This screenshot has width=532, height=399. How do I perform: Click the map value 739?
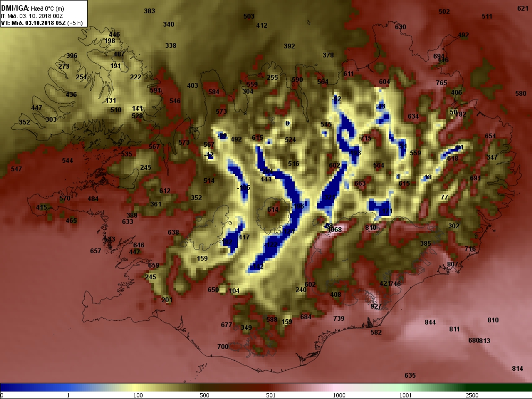tap(339, 318)
